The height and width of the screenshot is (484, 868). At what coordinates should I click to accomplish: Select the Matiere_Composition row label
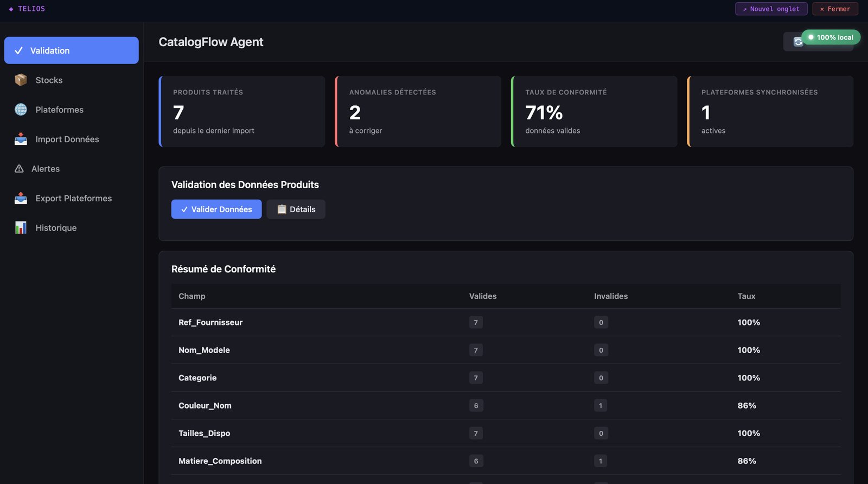220,461
